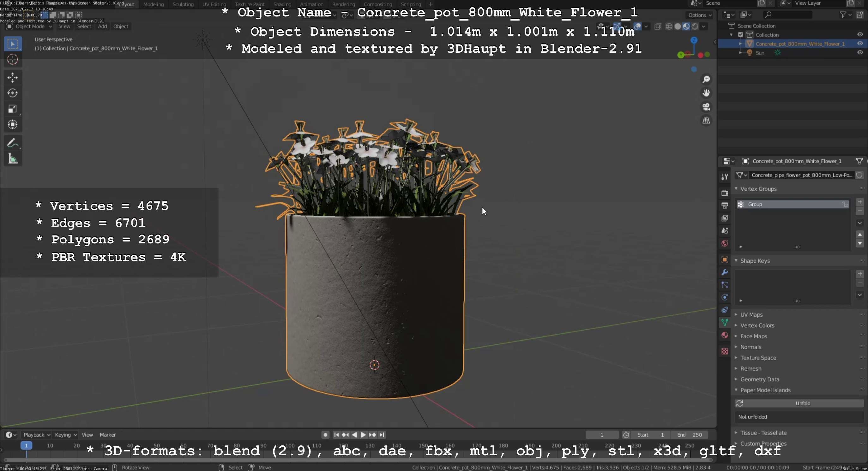Uncheck the Collection exclude checkbox in outliner
This screenshot has width=868, height=471.
[x=741, y=35]
